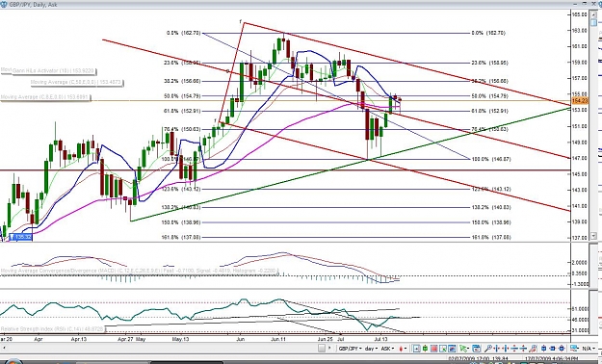Click the left 38.2% (156.66) Fibonacci label
The image size is (602, 364).
click(182, 81)
